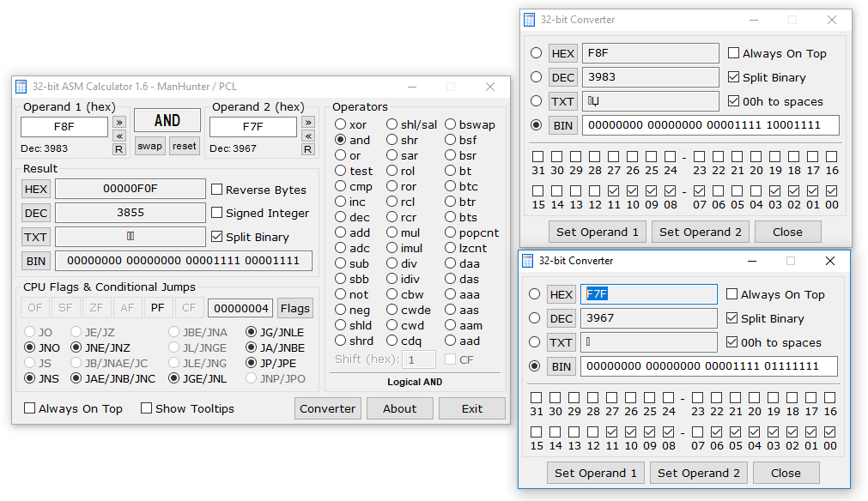868x501 pixels.
Task: Click the R button next to Operand 1
Action: (x=119, y=149)
